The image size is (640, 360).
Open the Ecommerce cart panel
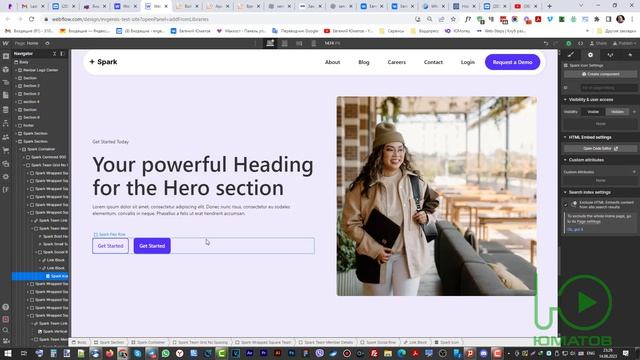6,150
